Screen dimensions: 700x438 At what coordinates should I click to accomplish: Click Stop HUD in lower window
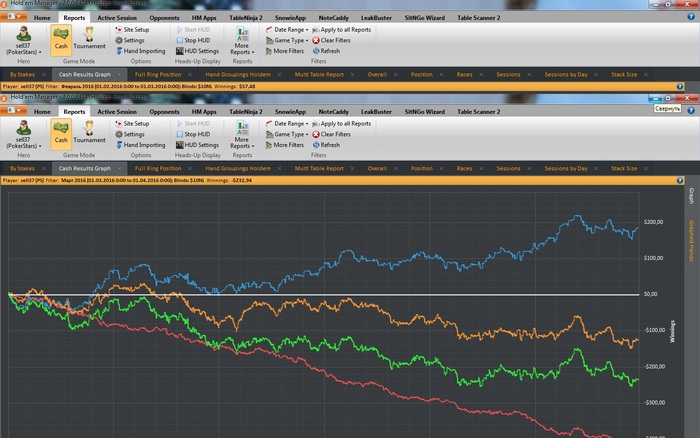point(193,134)
